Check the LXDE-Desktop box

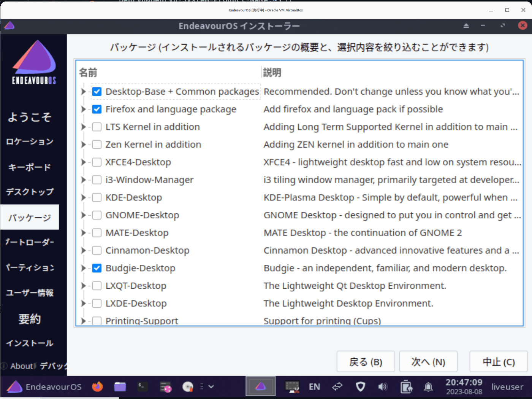click(x=97, y=304)
